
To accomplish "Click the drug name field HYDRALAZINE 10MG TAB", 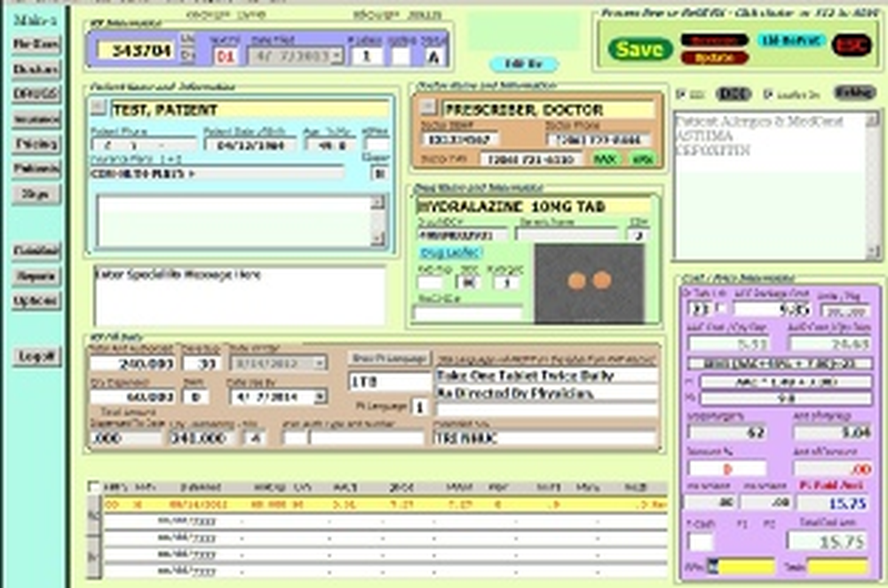I will pyautogui.click(x=534, y=206).
